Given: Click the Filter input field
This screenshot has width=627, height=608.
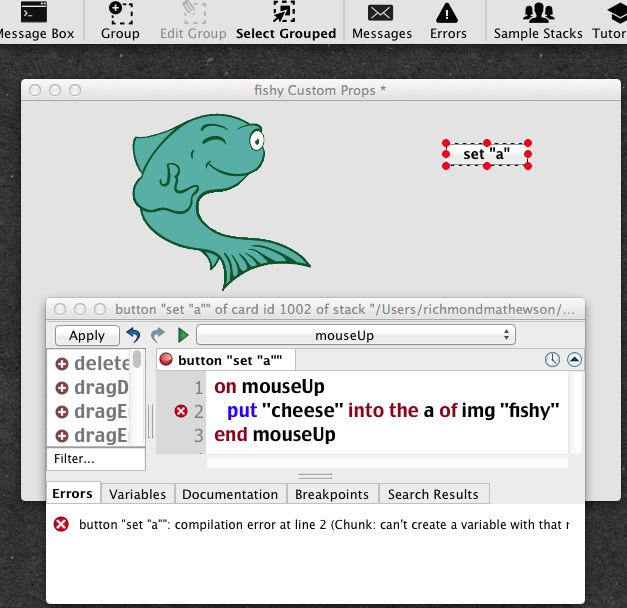Looking at the screenshot, I should 95,459.
